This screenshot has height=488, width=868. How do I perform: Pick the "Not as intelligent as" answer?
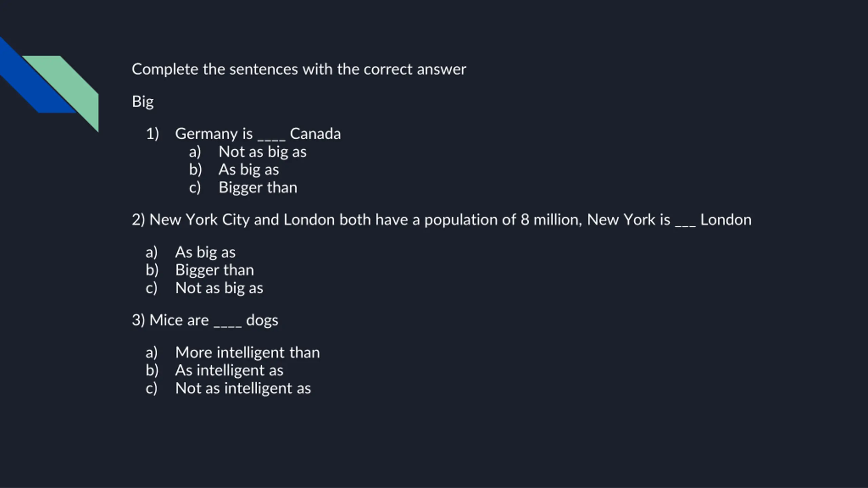243,388
